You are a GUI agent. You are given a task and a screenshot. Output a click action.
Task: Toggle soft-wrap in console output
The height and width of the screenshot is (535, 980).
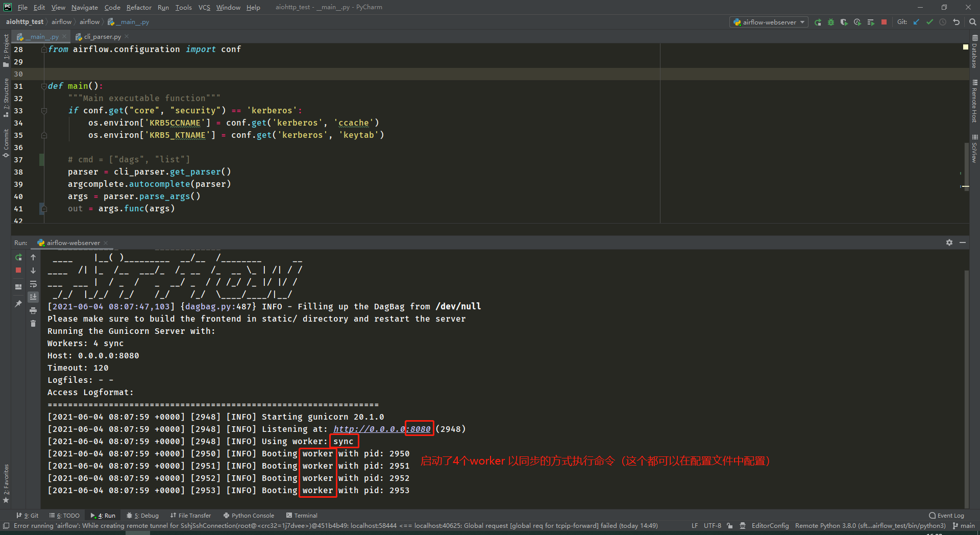coord(33,284)
